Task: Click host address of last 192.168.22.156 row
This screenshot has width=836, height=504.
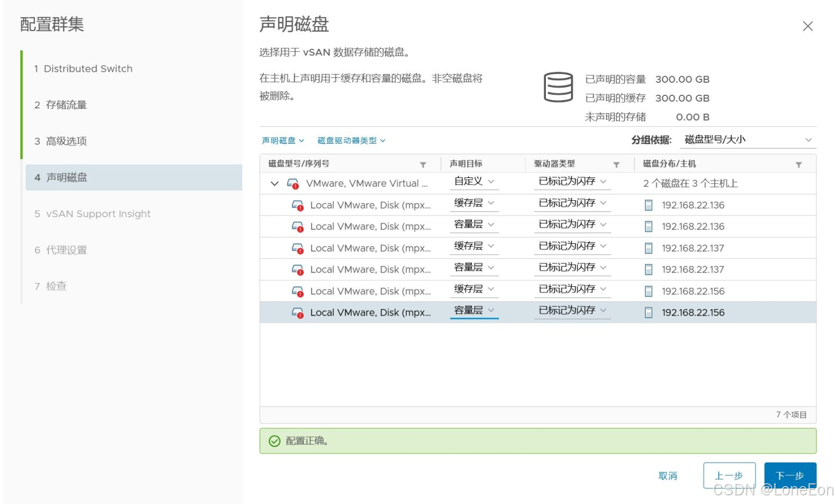Action: (x=693, y=312)
